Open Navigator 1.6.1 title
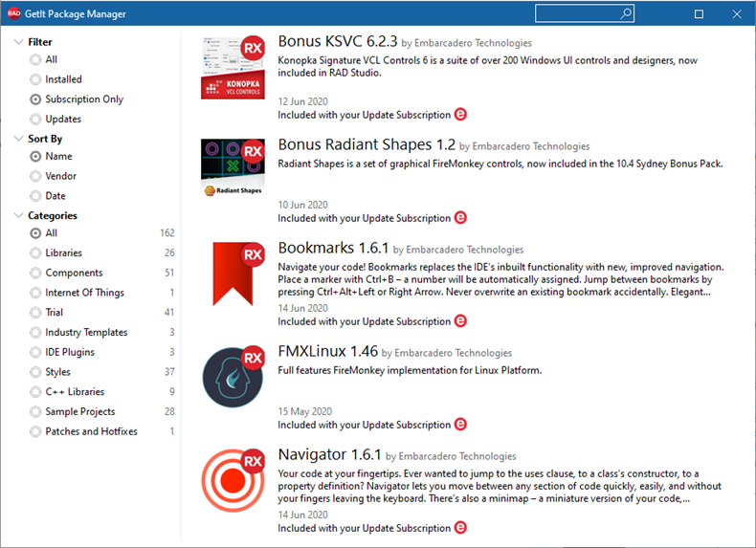The height and width of the screenshot is (548, 756). click(x=330, y=454)
